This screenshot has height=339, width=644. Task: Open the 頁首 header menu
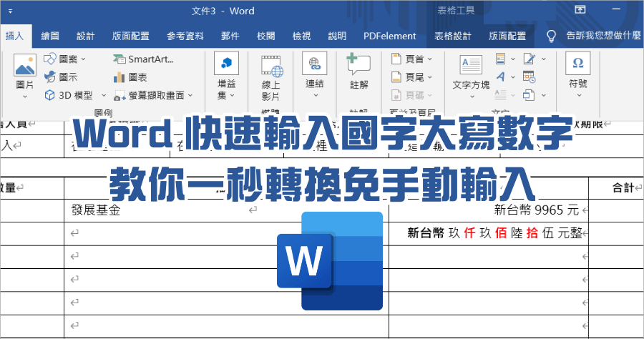point(411,59)
